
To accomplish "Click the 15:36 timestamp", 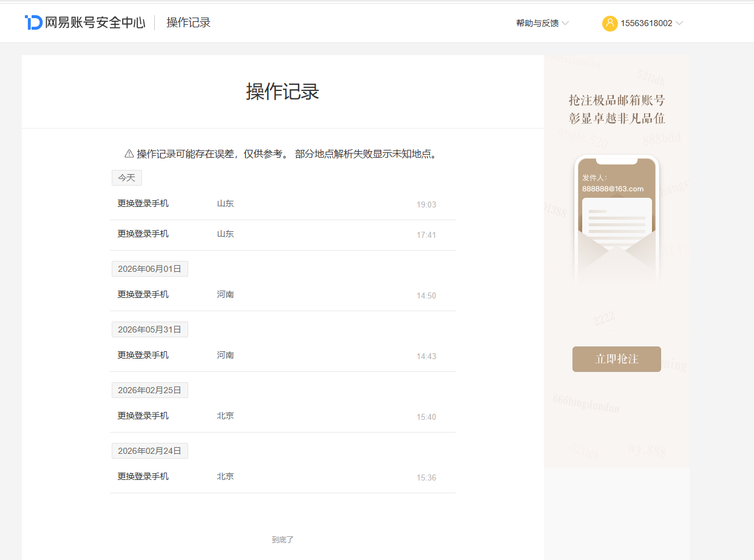I will pos(426,477).
